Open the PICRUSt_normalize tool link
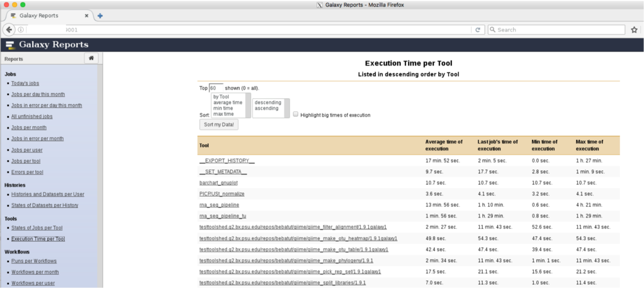Image resolution: width=644 pixels, height=288 pixels. click(x=222, y=193)
